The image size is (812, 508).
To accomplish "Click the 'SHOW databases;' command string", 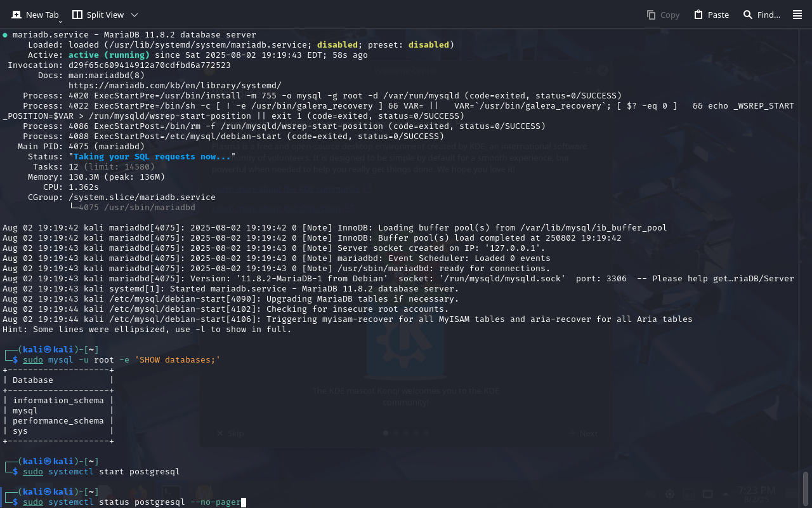I will click(178, 359).
